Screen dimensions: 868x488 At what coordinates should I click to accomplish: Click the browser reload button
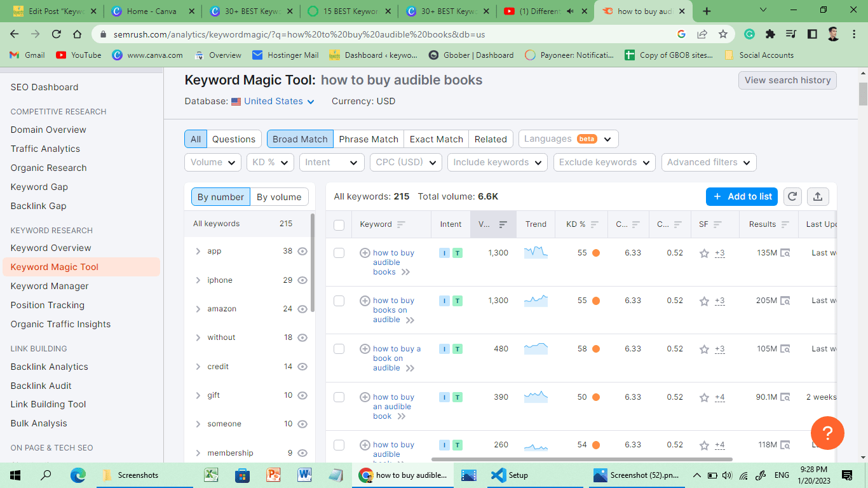57,34
